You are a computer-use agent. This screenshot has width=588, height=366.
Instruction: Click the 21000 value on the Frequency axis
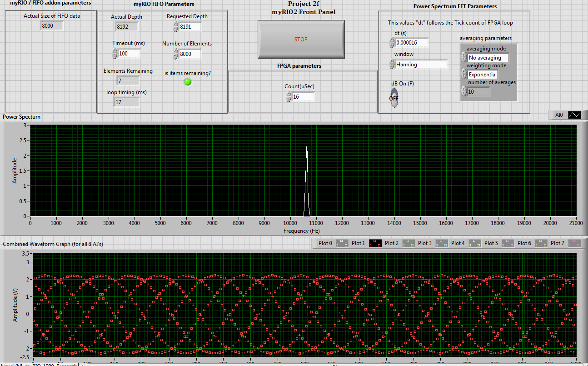click(576, 223)
